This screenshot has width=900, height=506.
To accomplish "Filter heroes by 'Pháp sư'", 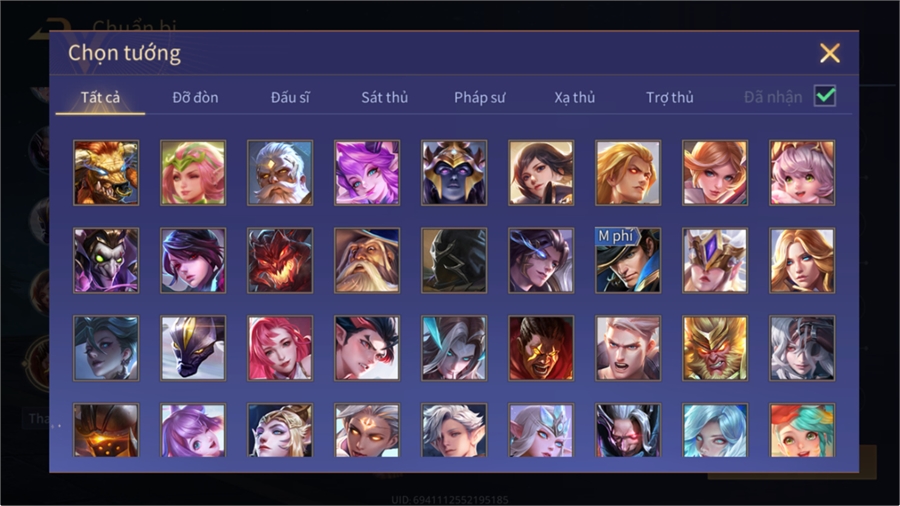I will 480,98.
